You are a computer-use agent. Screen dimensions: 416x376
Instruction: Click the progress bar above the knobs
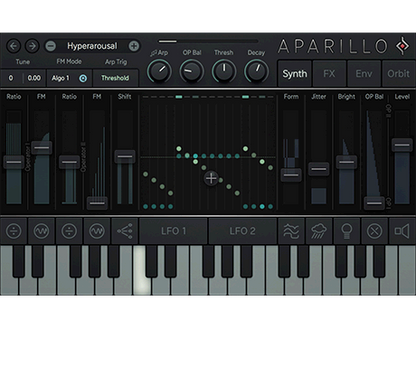(x=208, y=41)
